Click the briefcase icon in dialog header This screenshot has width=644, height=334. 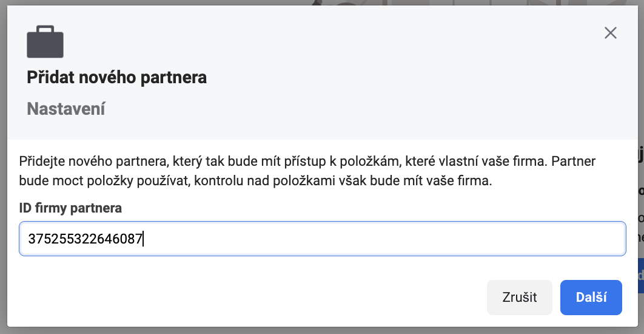click(45, 41)
